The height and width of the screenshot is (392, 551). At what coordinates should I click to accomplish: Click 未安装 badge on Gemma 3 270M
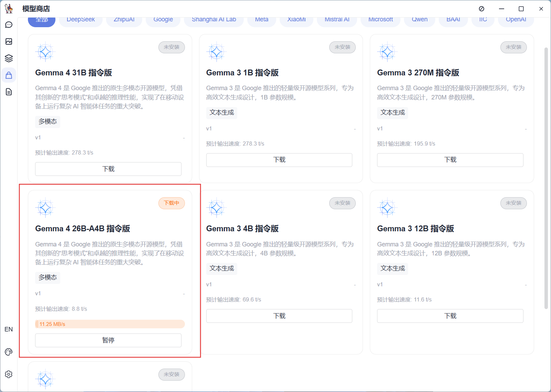(513, 47)
